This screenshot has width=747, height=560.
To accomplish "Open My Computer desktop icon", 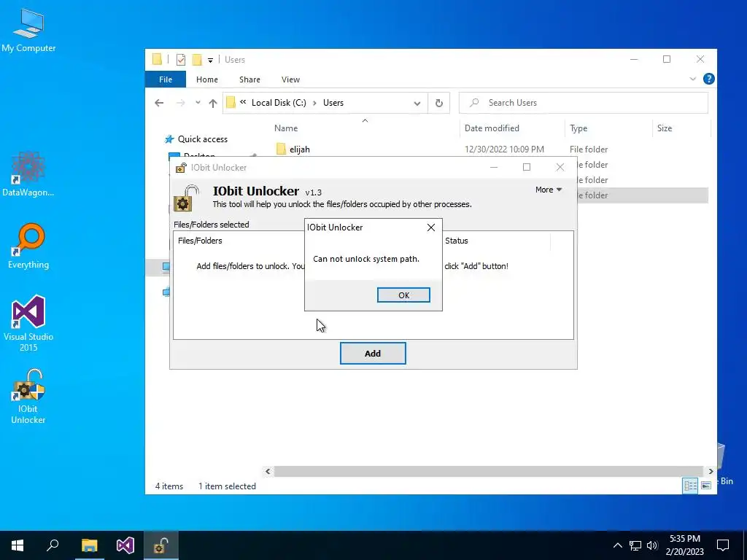I will click(28, 29).
